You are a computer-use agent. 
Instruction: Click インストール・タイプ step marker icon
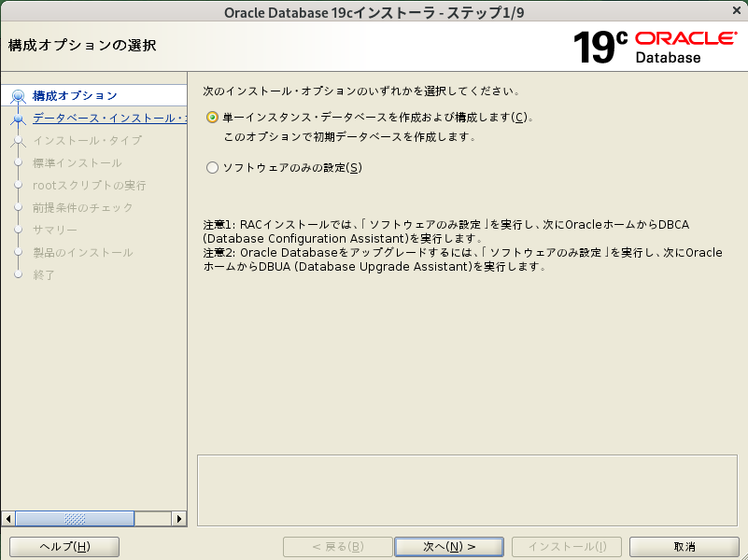click(x=18, y=141)
